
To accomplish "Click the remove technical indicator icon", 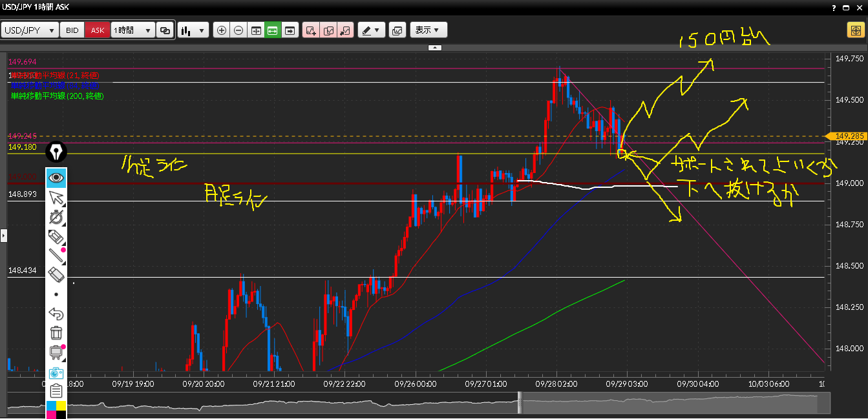I will [x=345, y=30].
